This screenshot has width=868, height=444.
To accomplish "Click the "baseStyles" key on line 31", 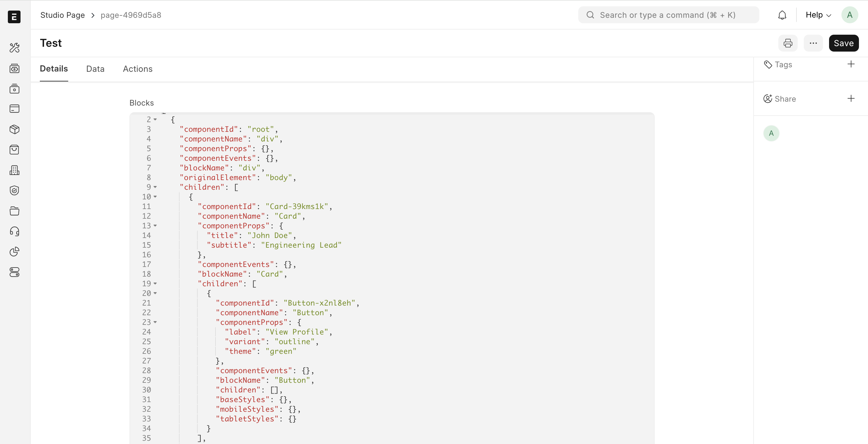I will coord(243,400).
